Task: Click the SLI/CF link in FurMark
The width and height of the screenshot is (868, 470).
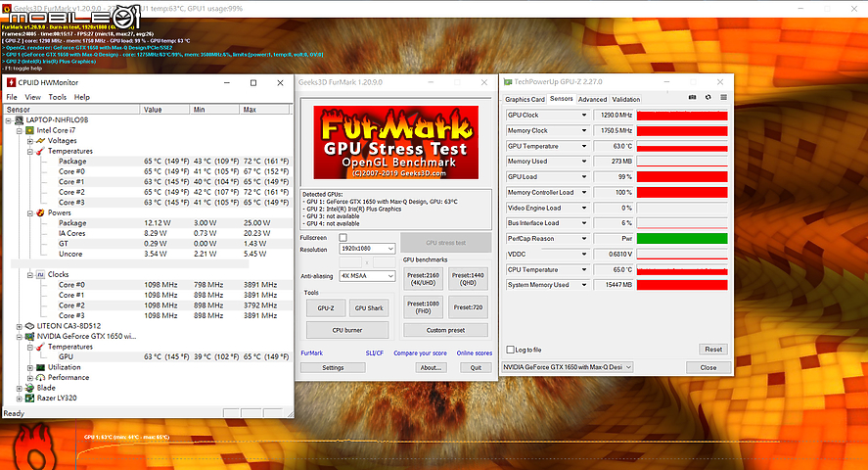Action: pos(374,353)
